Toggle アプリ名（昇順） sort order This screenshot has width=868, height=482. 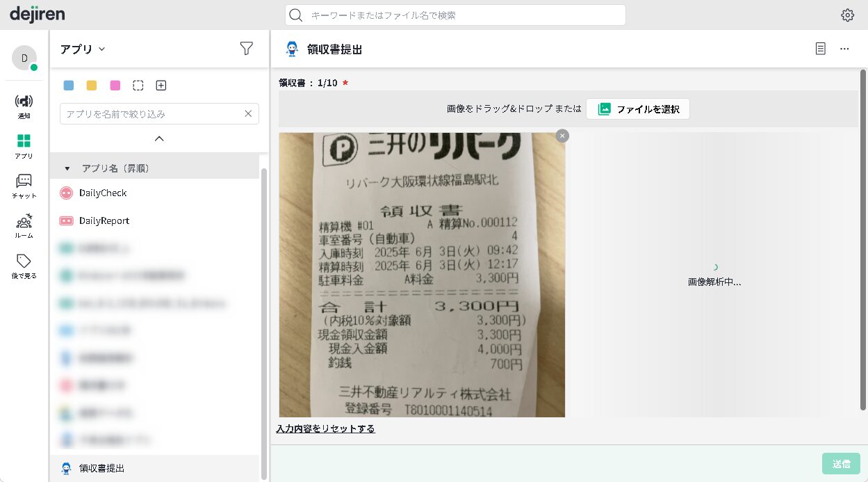click(x=115, y=168)
